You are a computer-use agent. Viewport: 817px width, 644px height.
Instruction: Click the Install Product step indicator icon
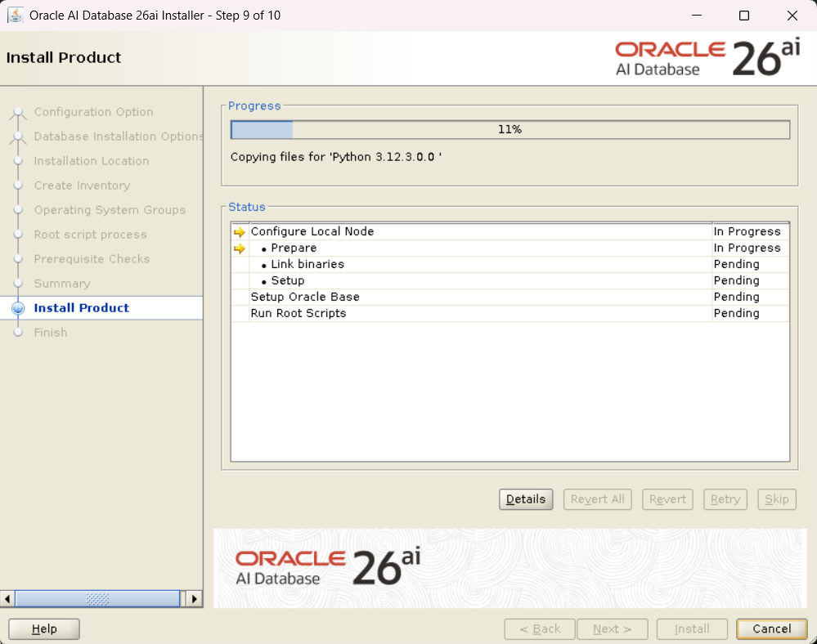[x=19, y=308]
